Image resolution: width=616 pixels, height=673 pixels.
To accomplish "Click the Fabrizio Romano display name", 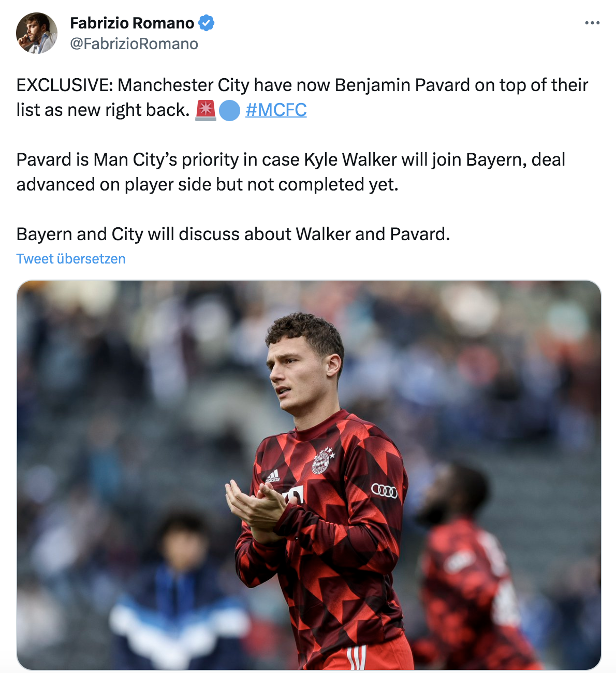I will [x=132, y=23].
